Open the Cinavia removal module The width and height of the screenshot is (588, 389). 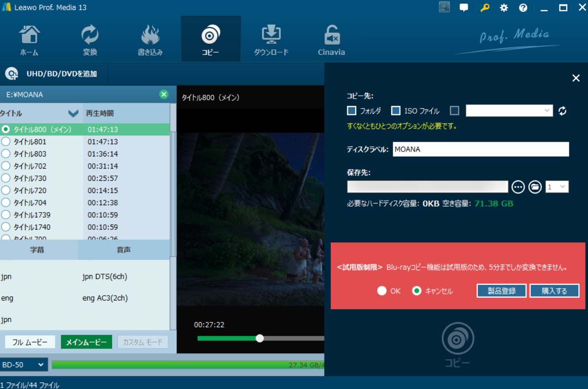pyautogui.click(x=331, y=40)
